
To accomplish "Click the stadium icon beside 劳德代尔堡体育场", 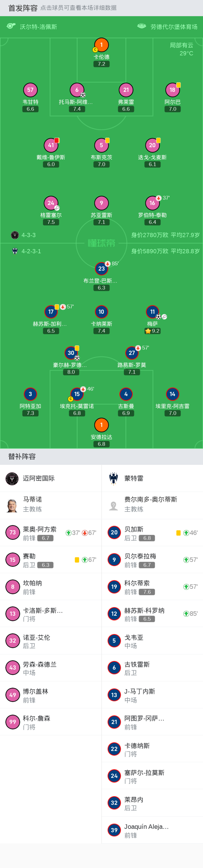I will tap(142, 26).
